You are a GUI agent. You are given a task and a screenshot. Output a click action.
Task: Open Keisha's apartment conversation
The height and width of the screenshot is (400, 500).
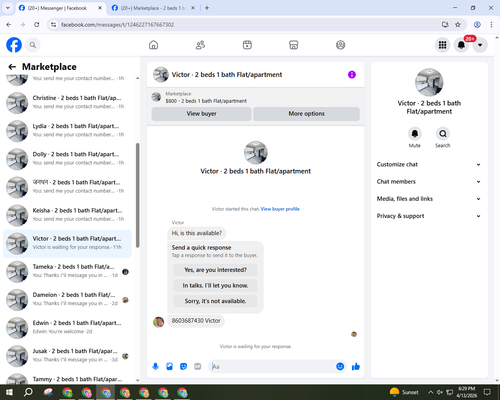coord(67,215)
